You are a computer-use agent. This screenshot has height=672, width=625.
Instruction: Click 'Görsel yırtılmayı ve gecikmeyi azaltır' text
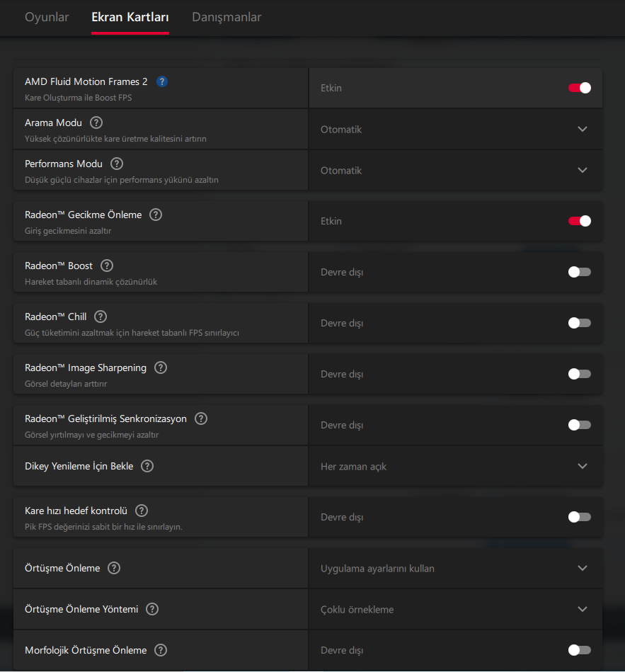tap(92, 435)
